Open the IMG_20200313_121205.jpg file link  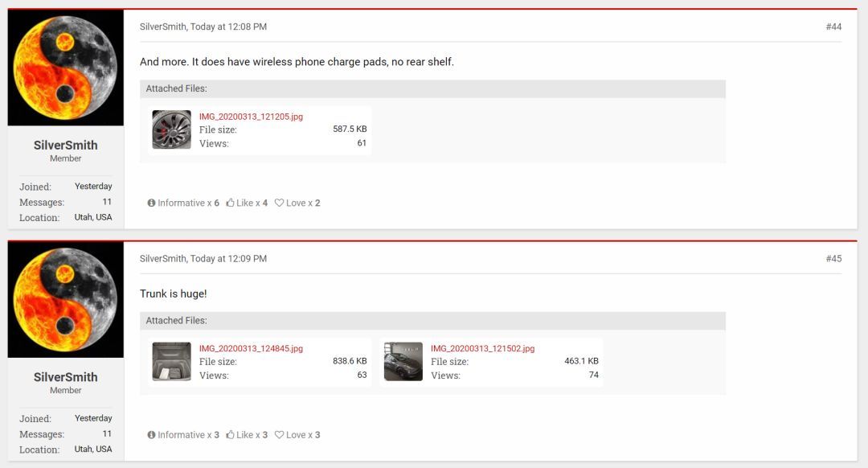[251, 117]
